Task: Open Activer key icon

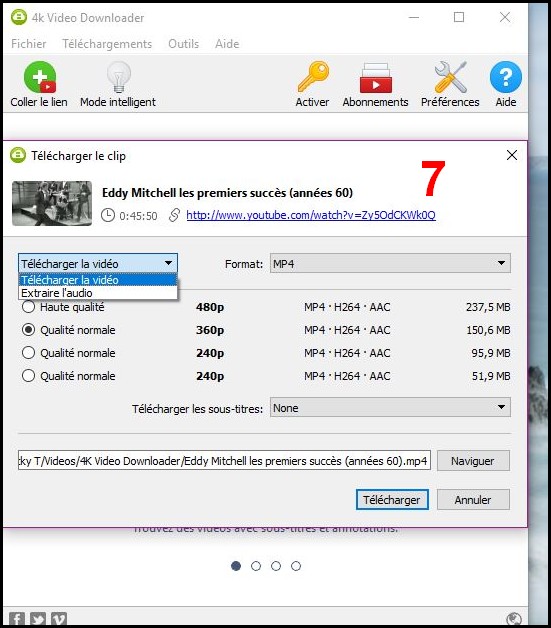Action: pyautogui.click(x=313, y=76)
